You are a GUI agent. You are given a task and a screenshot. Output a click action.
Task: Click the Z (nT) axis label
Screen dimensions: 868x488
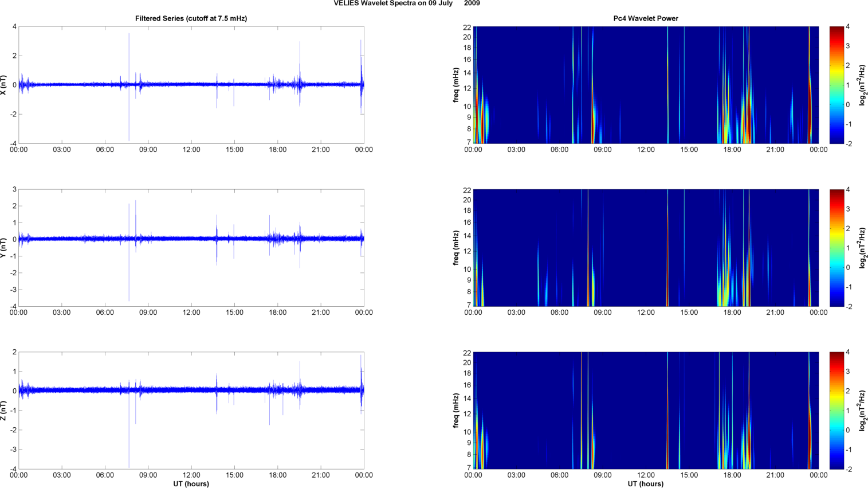tap(4, 411)
